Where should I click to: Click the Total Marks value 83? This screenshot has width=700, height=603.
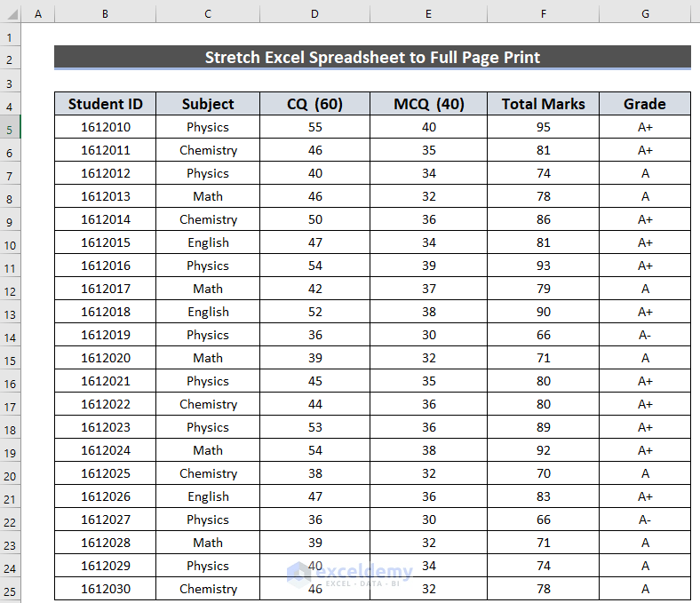click(544, 496)
